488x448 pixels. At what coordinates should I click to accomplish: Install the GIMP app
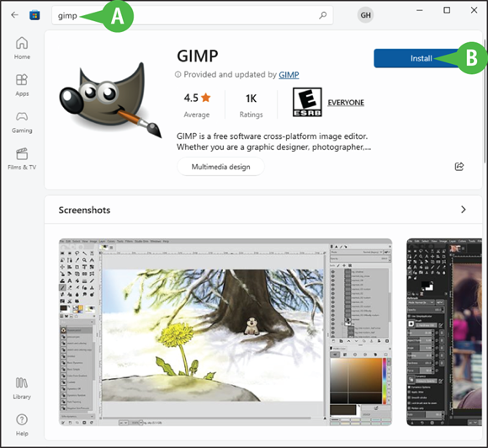point(421,58)
